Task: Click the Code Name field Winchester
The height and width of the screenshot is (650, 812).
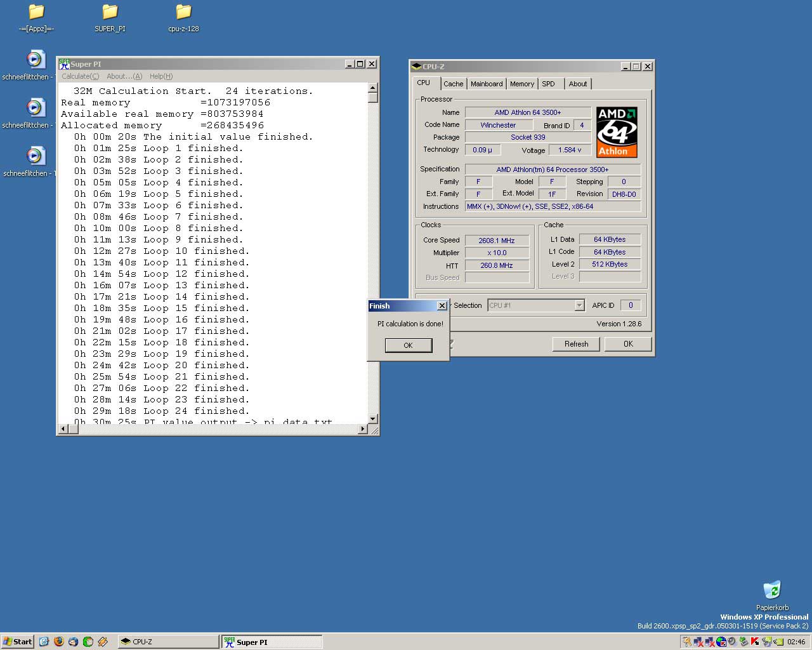Action: (498, 125)
